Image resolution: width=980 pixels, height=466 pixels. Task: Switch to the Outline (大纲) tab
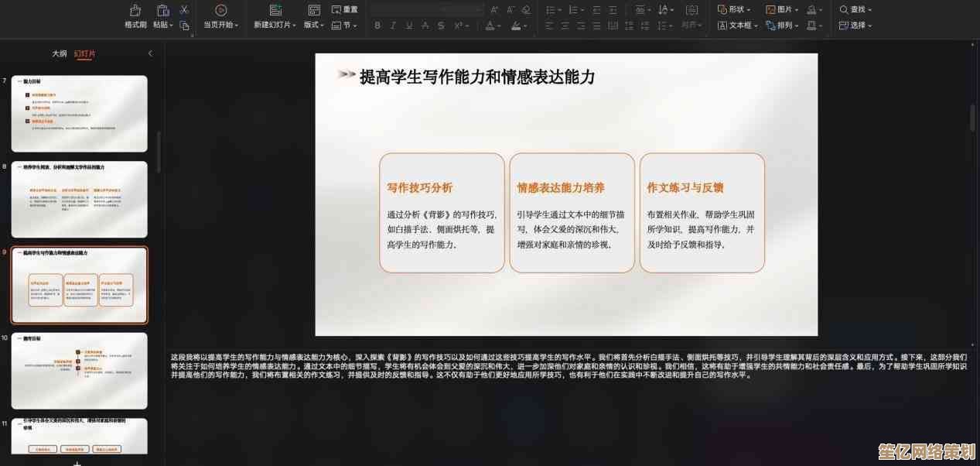click(60, 53)
